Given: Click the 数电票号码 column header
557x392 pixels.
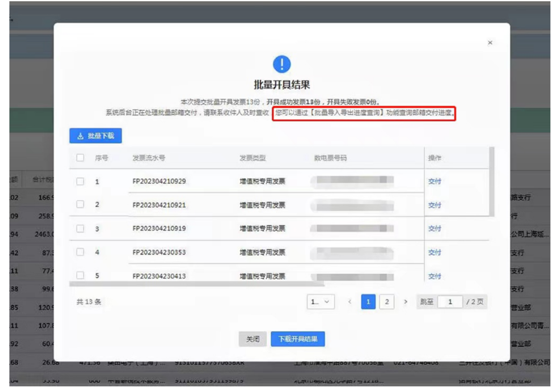Looking at the screenshot, I should (330, 158).
